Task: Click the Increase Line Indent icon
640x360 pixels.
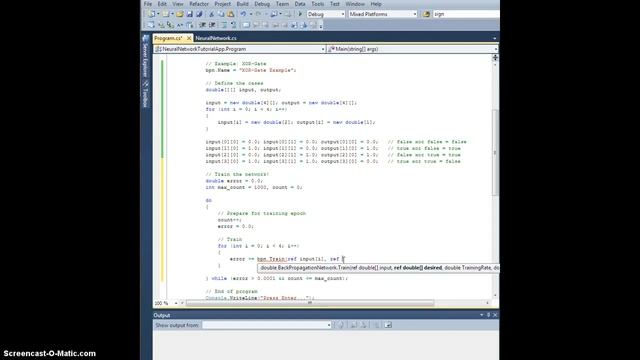Action: [x=212, y=25]
